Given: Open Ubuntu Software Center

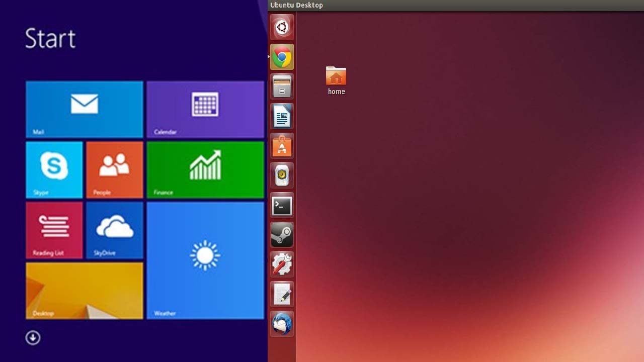Looking at the screenshot, I should coord(282,146).
